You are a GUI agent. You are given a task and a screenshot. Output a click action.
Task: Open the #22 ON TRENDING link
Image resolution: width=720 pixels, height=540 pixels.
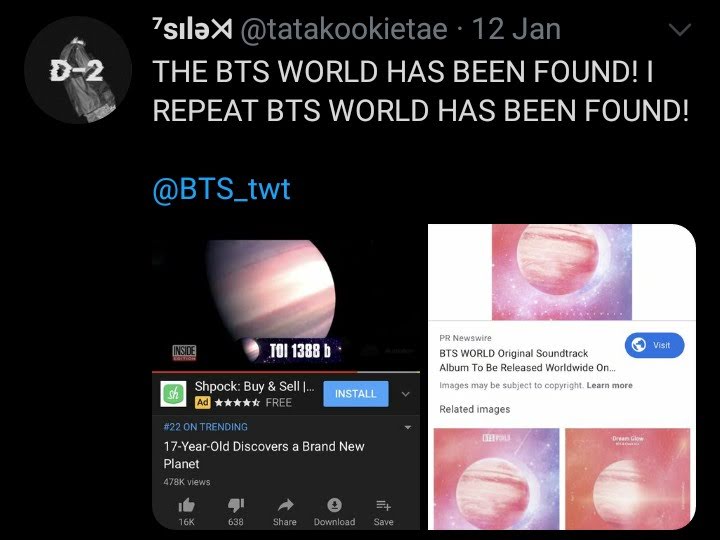coord(205,427)
